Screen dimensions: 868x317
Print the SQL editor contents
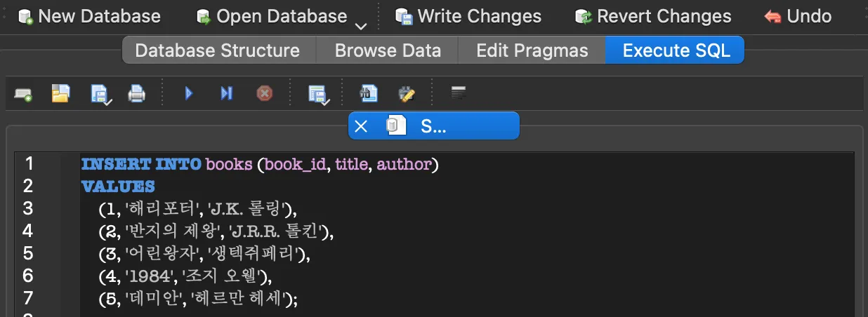136,93
